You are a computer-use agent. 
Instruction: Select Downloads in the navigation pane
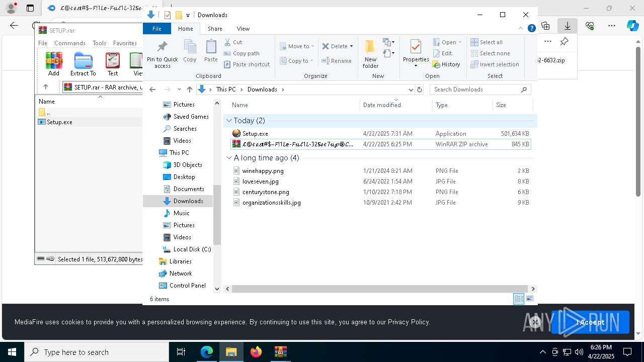point(183,201)
